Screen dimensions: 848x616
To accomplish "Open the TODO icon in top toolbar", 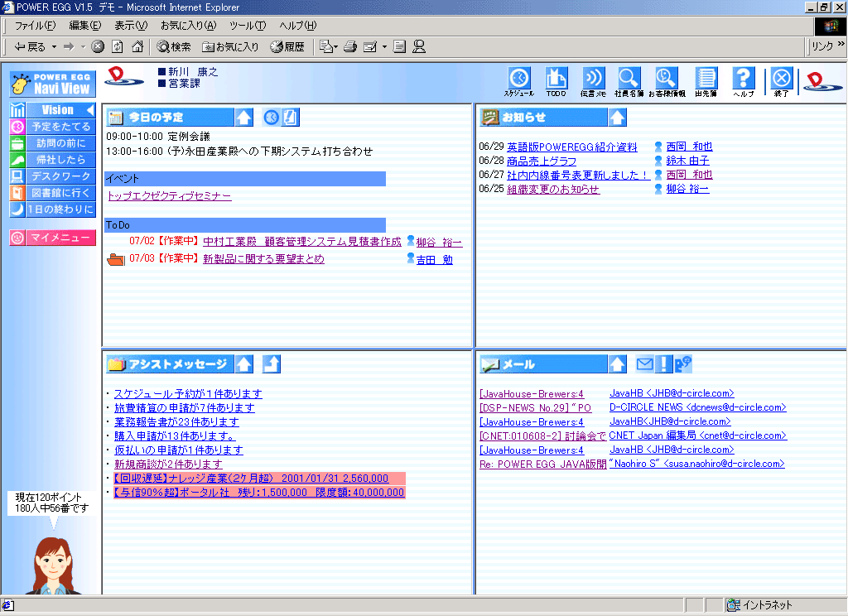I will (x=556, y=82).
